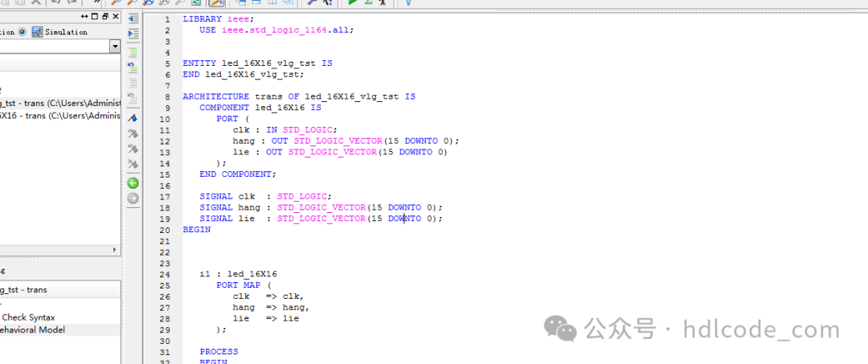Click the green back navigation arrow
This screenshot has width=868, height=364.
click(133, 183)
